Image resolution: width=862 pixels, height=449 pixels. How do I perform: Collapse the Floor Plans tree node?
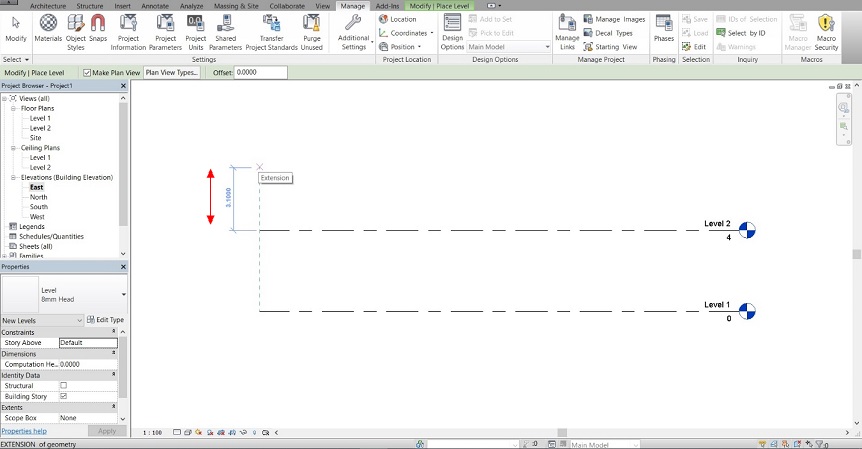click(x=15, y=109)
